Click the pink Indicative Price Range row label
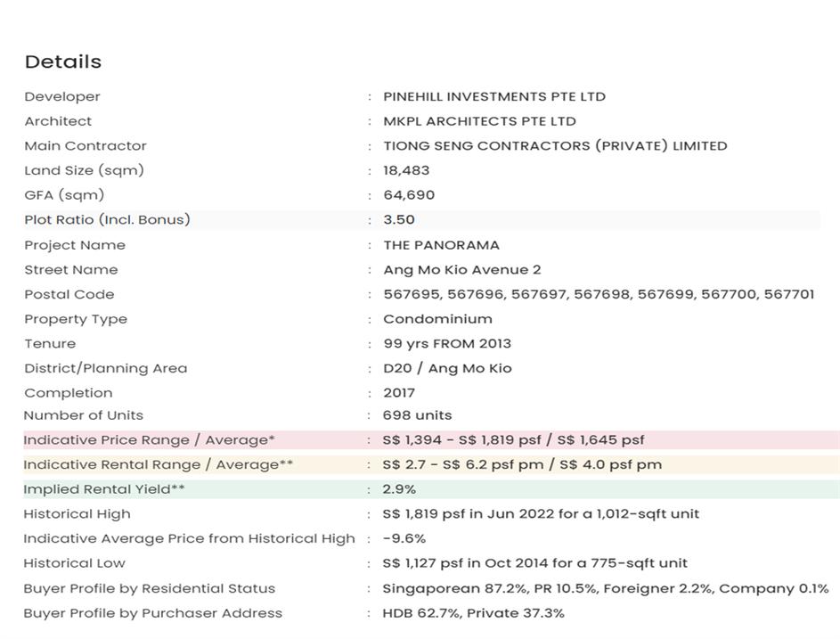The width and height of the screenshot is (840, 639). click(x=149, y=439)
